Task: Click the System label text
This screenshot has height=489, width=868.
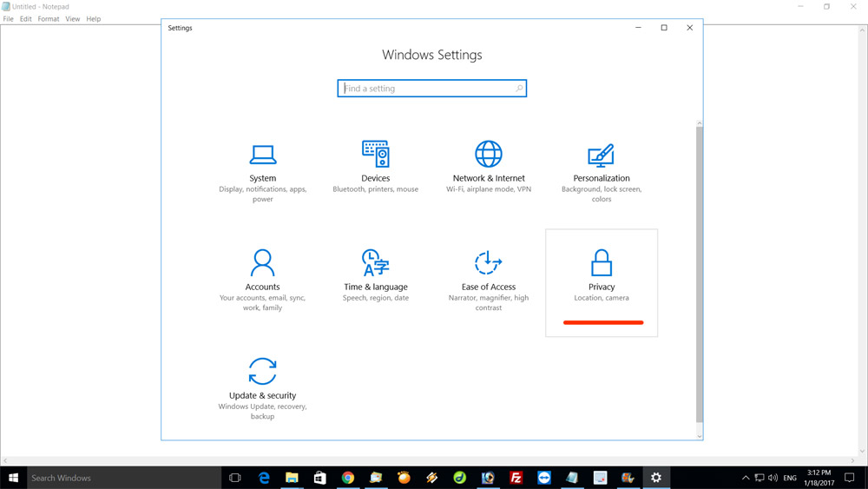Action: 262,178
